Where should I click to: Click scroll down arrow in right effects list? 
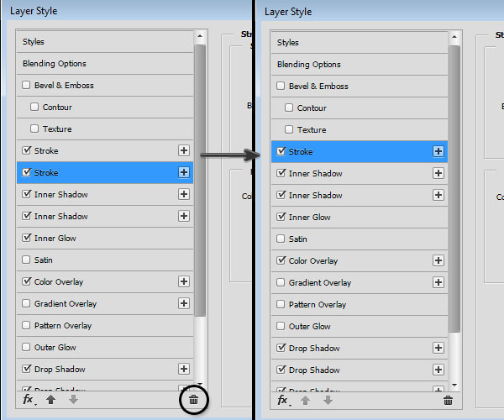click(454, 385)
